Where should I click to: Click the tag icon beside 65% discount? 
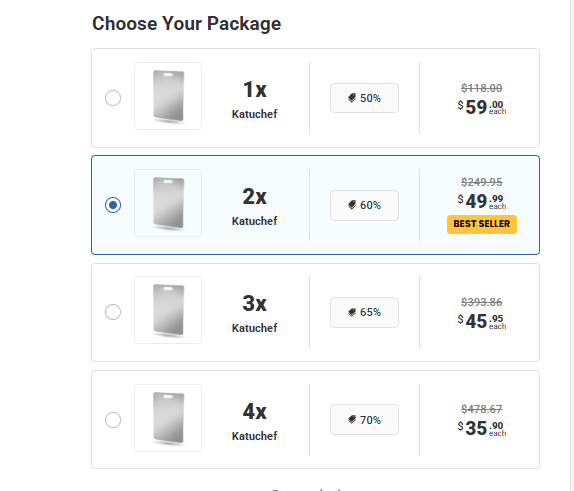click(x=352, y=312)
